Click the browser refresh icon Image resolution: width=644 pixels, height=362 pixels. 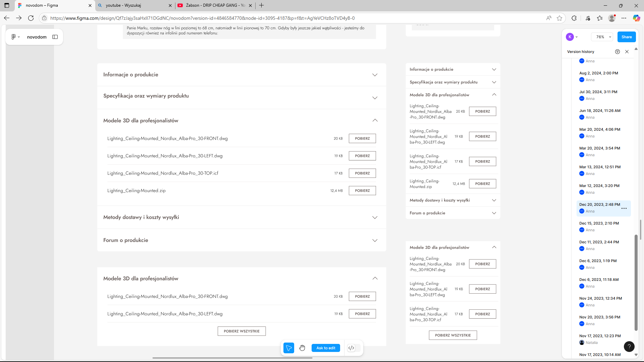tap(31, 18)
